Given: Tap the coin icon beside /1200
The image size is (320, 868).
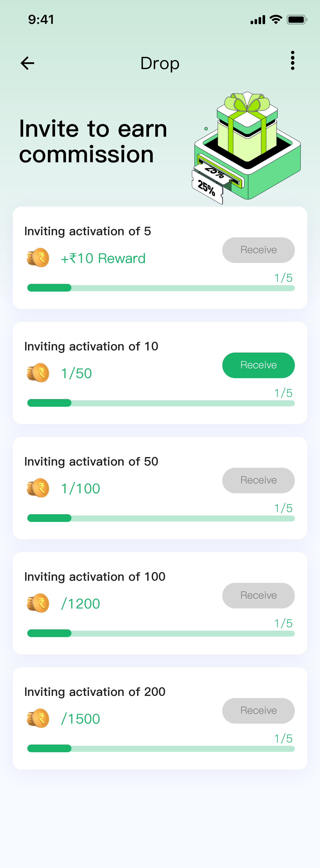Looking at the screenshot, I should (38, 603).
